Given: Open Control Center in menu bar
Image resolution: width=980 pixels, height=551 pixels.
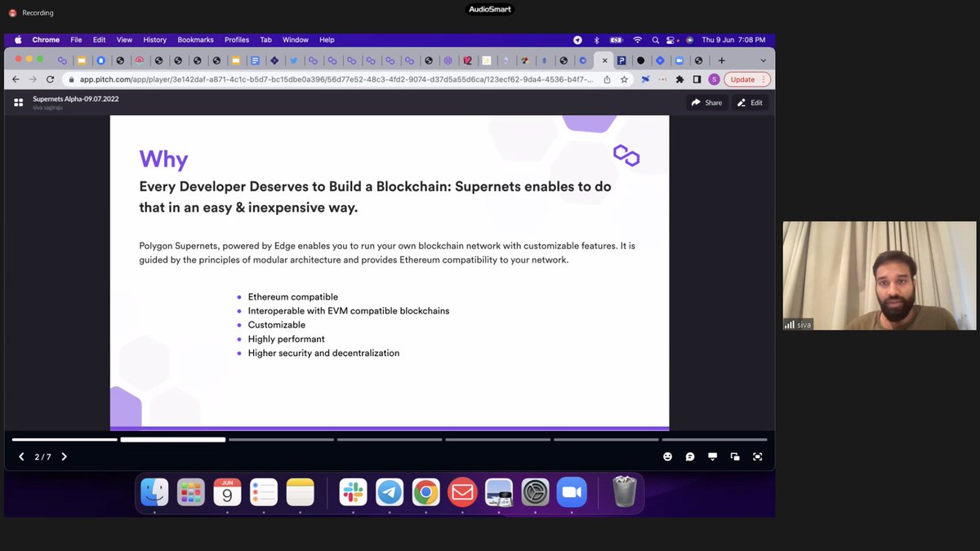Looking at the screenshot, I should 672,39.
